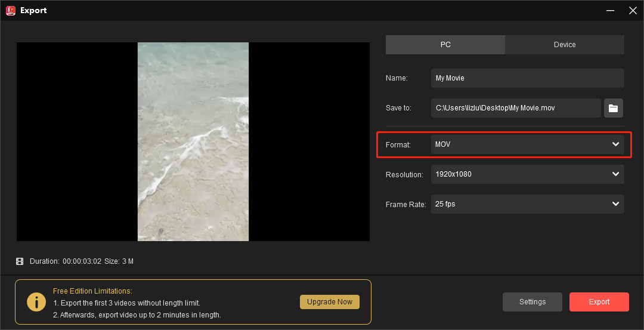Viewport: 644px width, 330px height.
Task: Click the Name: label
Action: (397, 78)
